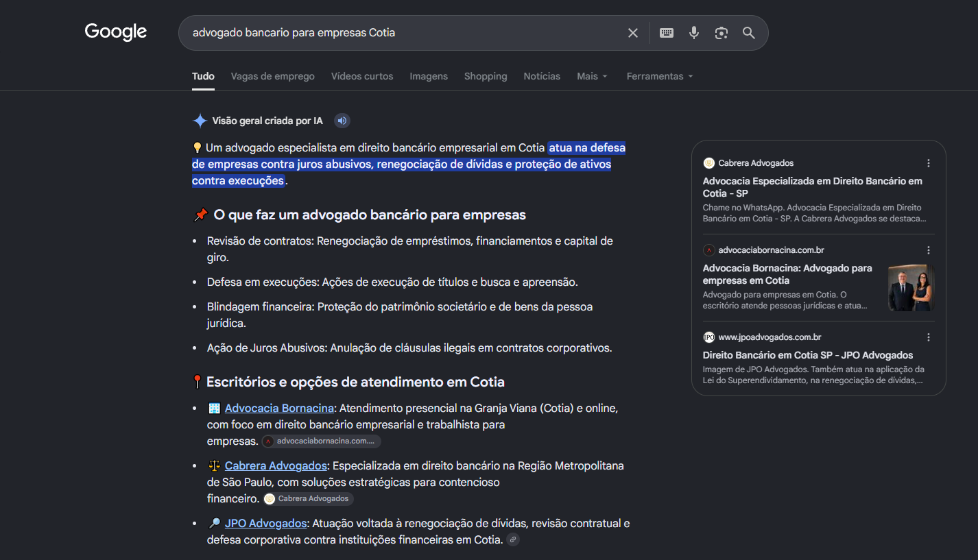Image resolution: width=978 pixels, height=560 pixels.
Task: Click highlighted text atua na defesa de empresas
Action: [x=409, y=165]
